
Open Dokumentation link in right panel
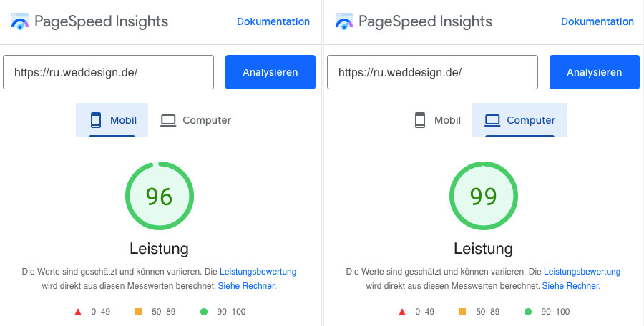[x=597, y=21]
